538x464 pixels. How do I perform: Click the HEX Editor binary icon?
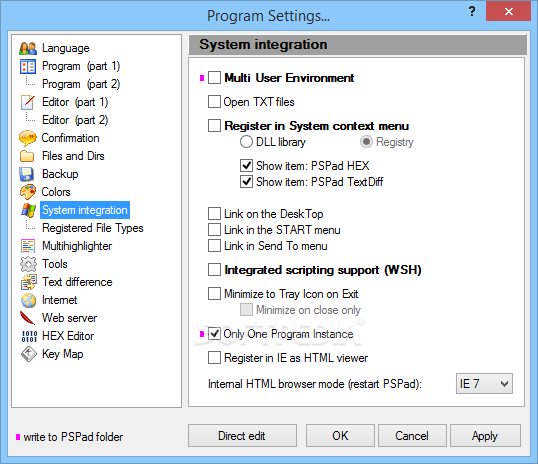(29, 336)
